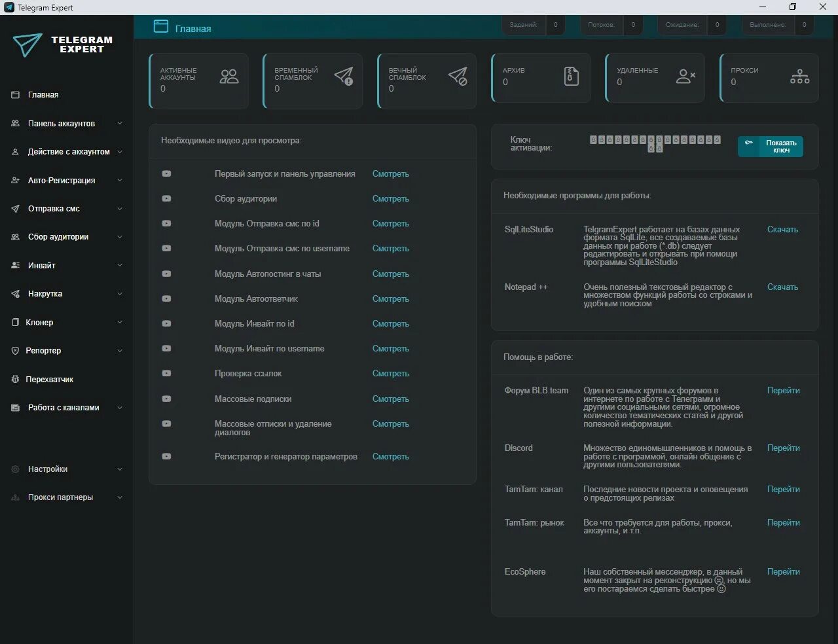Click video icon beside Сбор аудитории video row
The width and height of the screenshot is (838, 644).
click(x=166, y=199)
